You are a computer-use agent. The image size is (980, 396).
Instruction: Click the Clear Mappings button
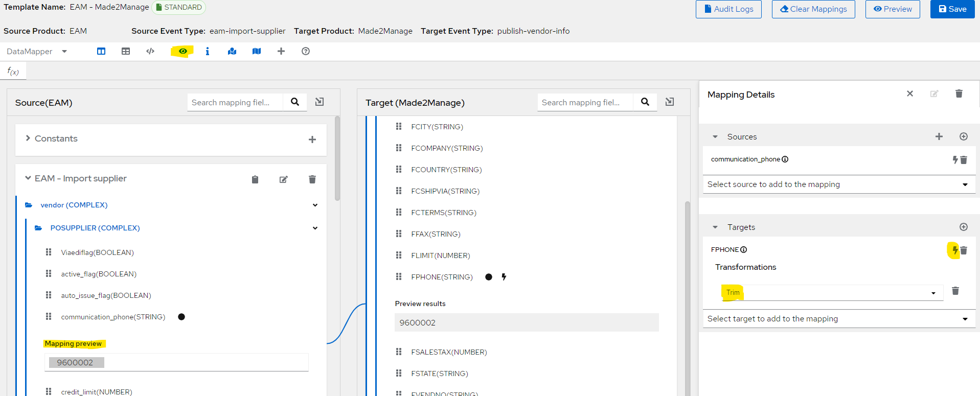tap(813, 9)
